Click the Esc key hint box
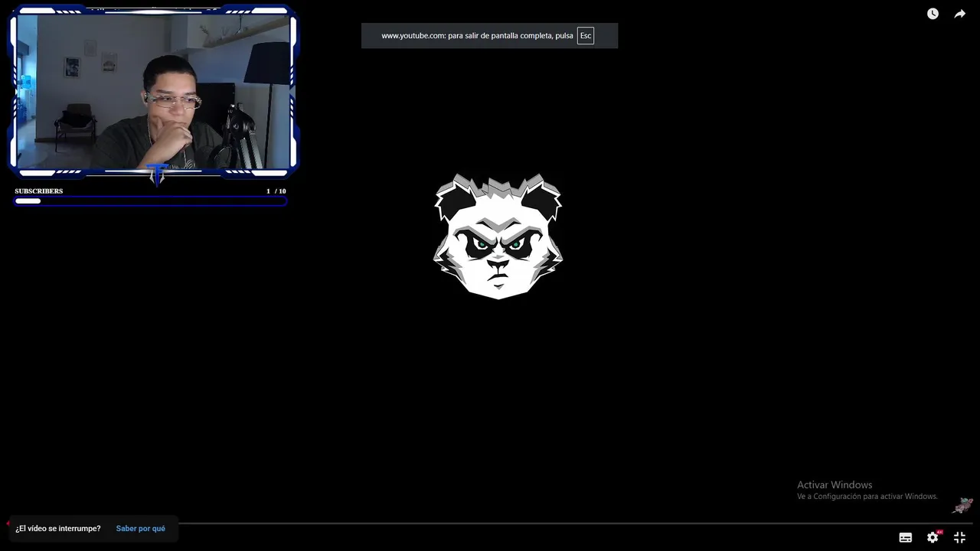Screen dimensions: 980x551 point(586,36)
